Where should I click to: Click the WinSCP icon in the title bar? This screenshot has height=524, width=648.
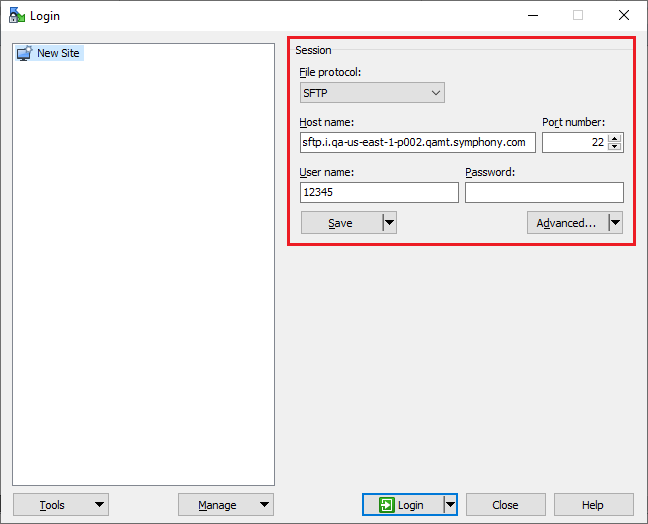pos(17,15)
